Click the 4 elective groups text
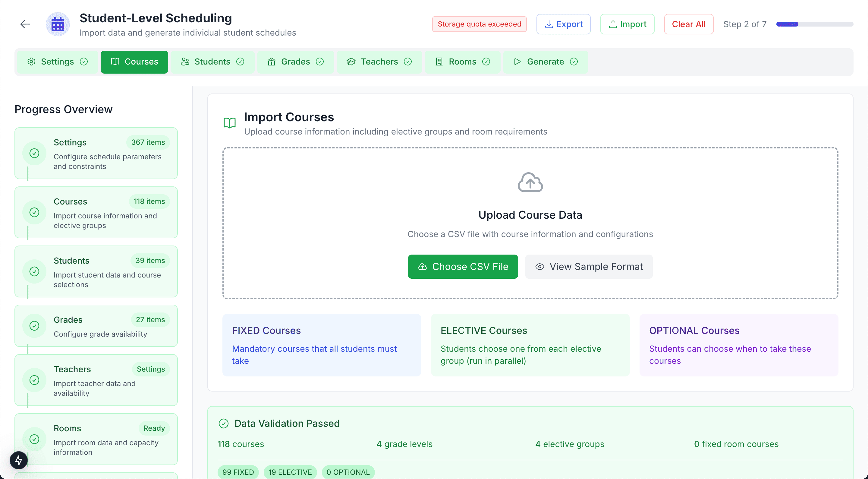The image size is (868, 479). tap(569, 444)
